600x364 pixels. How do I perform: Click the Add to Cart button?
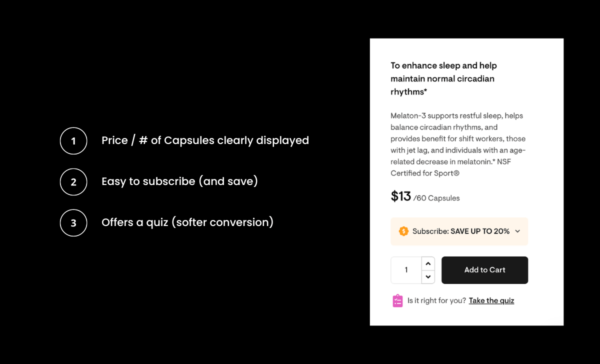point(484,270)
